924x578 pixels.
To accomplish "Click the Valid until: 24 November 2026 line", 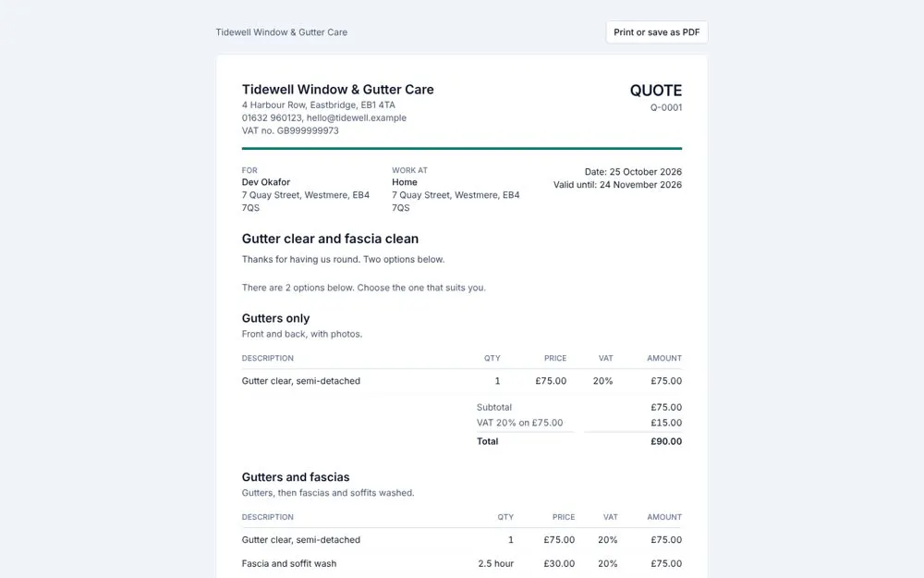I will (x=617, y=185).
